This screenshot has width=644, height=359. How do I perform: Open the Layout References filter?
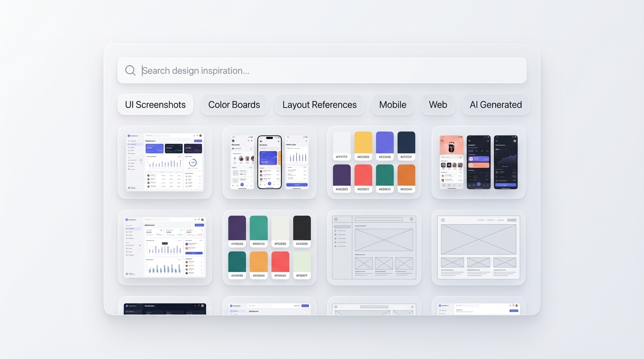click(x=319, y=104)
